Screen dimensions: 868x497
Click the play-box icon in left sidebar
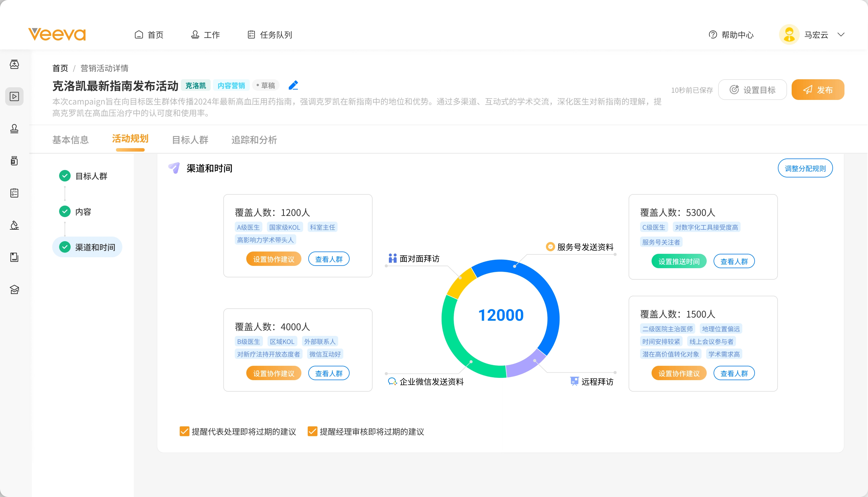[x=14, y=96]
